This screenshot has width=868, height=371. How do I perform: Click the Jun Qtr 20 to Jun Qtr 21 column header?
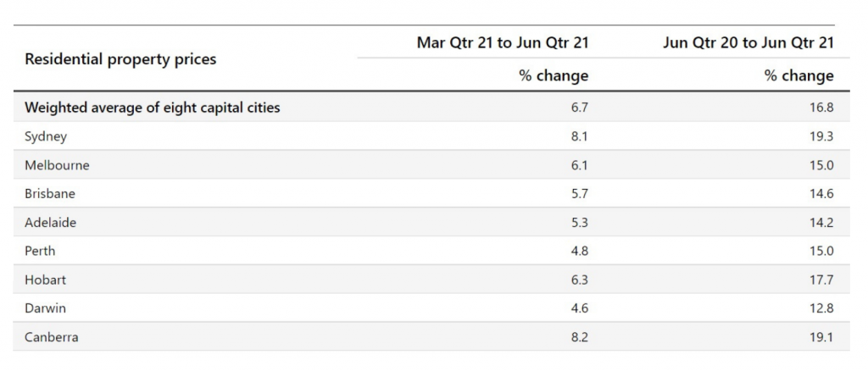748,42
